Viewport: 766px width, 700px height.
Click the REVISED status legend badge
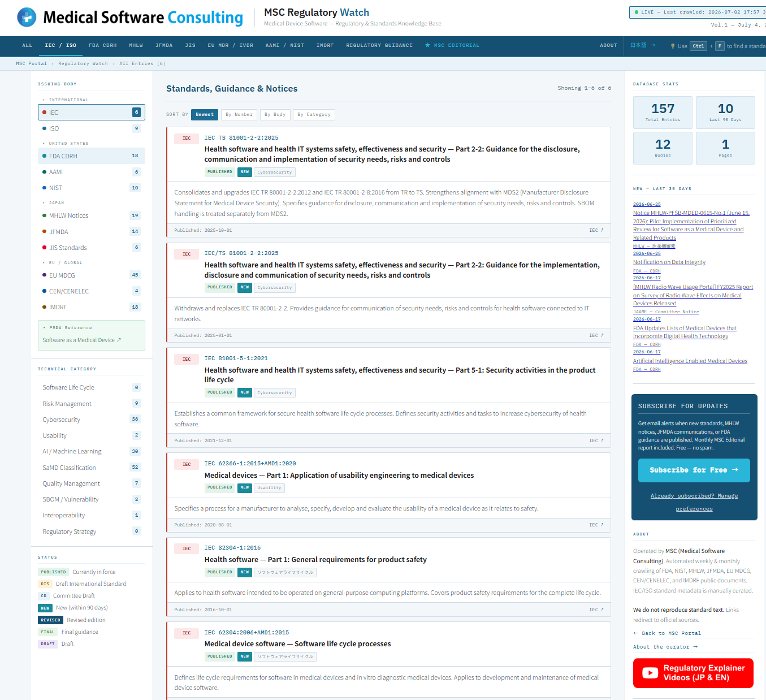pos(50,620)
